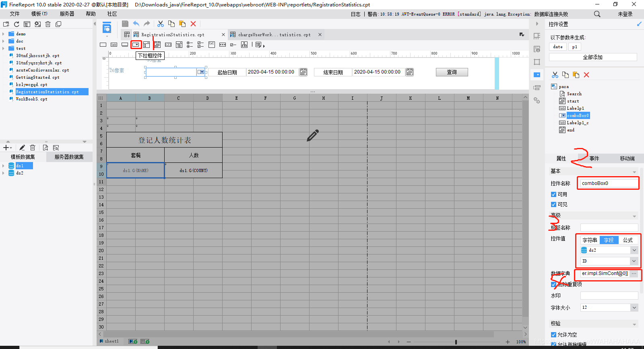Click the new folder icon in file panel
This screenshot has width=644, height=349.
(x=6, y=24)
